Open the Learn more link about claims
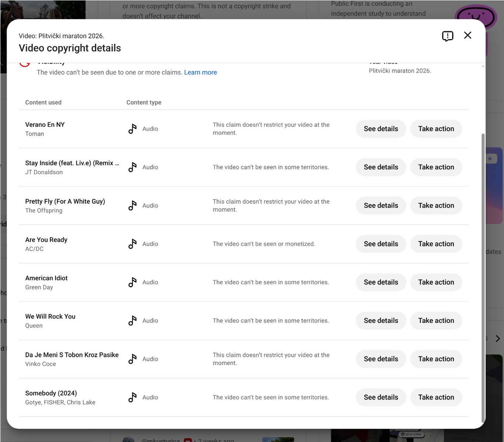This screenshot has width=504, height=442. [201, 73]
